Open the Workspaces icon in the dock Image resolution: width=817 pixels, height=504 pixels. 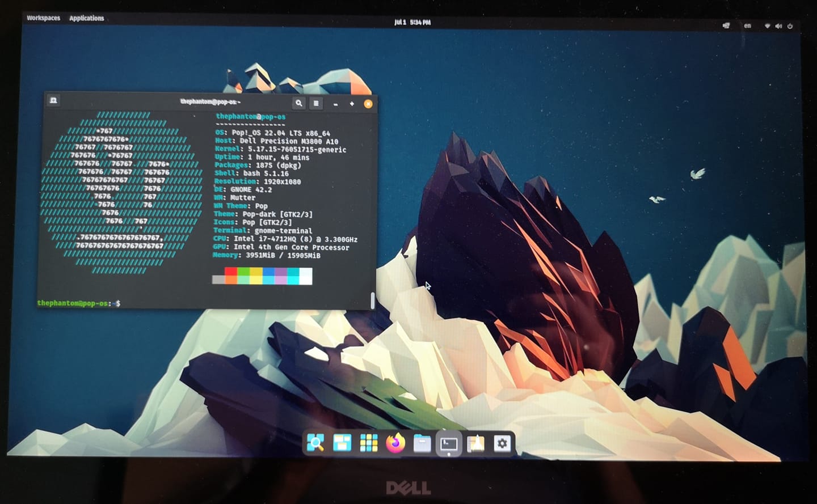pos(342,443)
